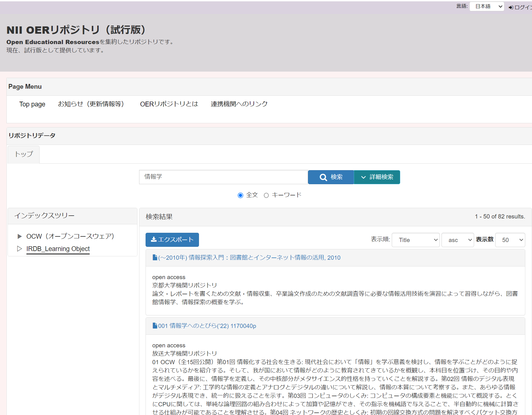Viewport: 532px width, 415px height.
Task: Open お知らせ(更新情報等) menu item
Action: pos(91,104)
